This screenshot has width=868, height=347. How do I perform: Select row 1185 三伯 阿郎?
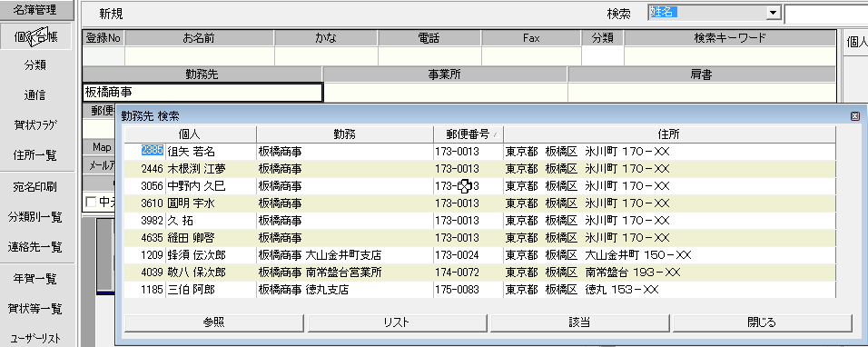coord(479,290)
